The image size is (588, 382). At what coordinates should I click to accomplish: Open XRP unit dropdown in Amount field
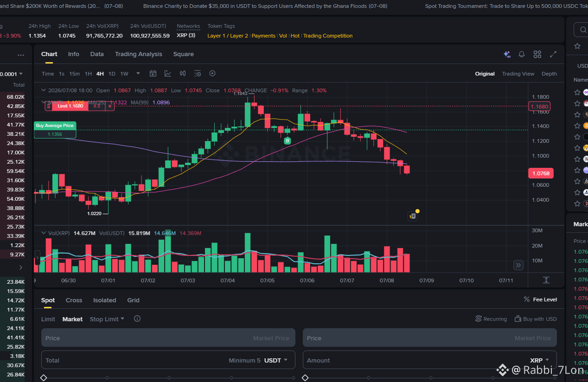coord(540,360)
